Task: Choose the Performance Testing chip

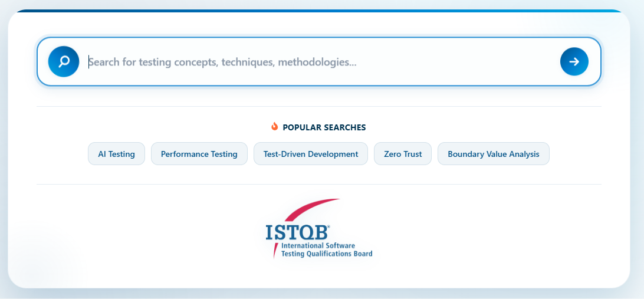Action: click(x=199, y=154)
